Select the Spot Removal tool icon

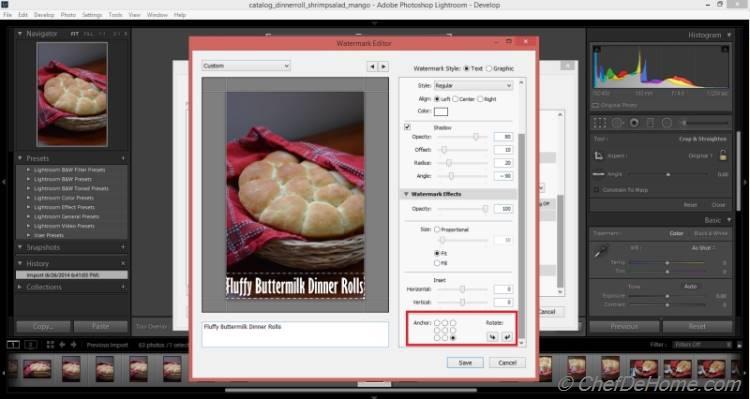pyautogui.click(x=617, y=123)
